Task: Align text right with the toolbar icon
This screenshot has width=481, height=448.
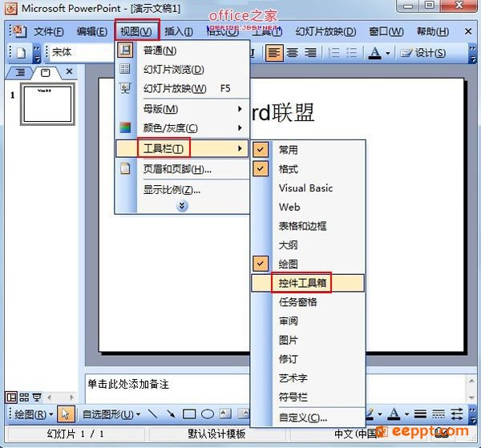Action: click(x=310, y=53)
